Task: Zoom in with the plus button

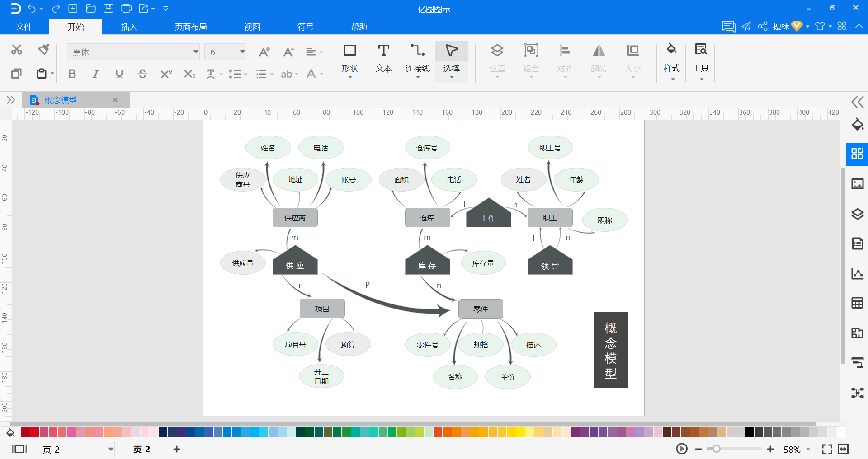Action: pos(770,449)
